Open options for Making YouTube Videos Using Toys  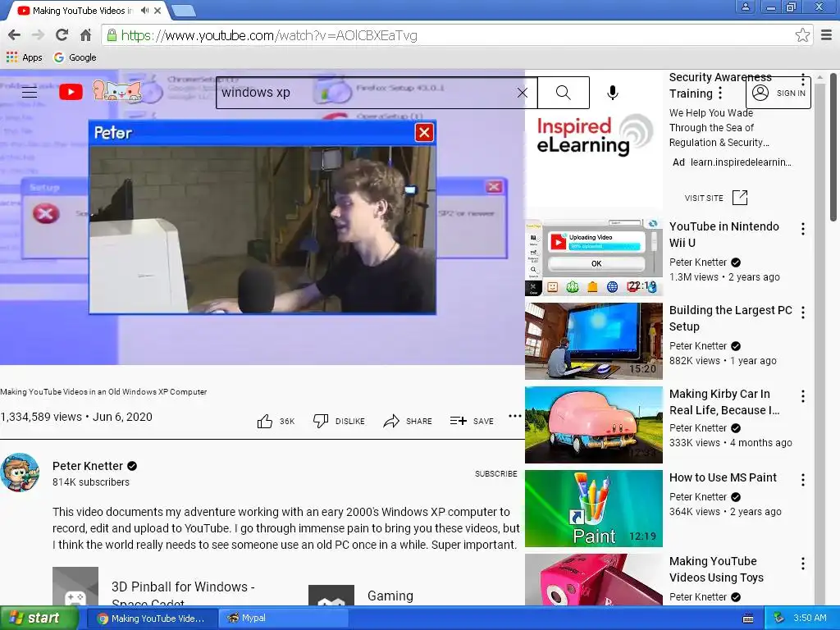coord(802,564)
